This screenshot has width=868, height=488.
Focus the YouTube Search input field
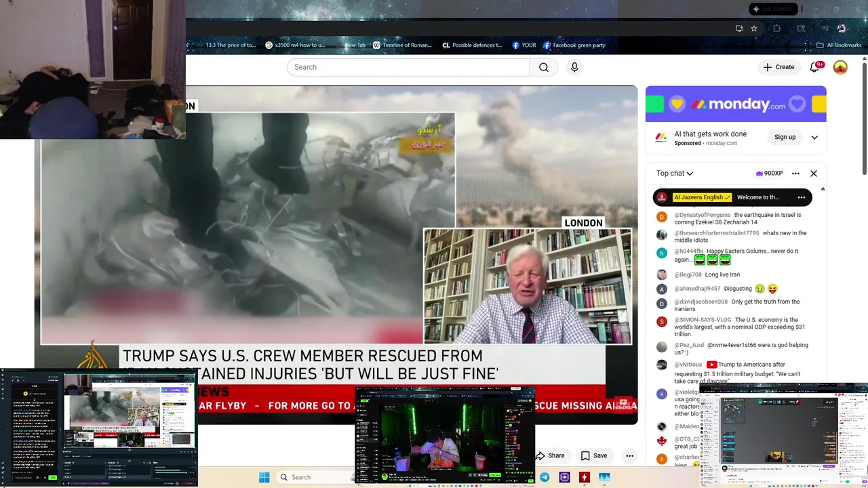click(x=408, y=67)
